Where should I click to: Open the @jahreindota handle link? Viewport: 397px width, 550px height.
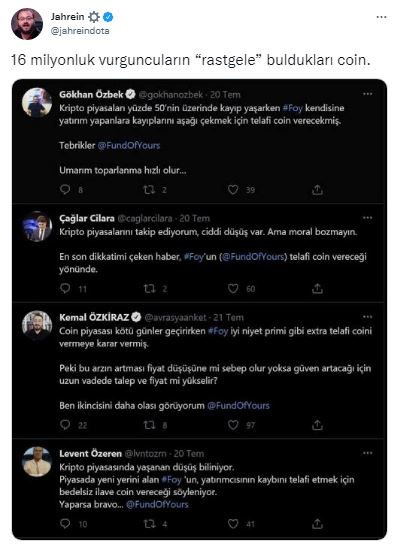[x=80, y=31]
